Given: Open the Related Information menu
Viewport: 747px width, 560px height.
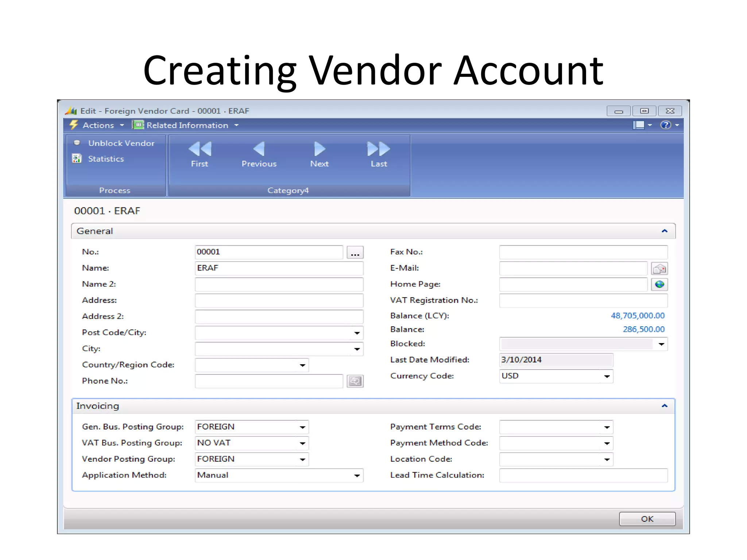Looking at the screenshot, I should pos(187,125).
